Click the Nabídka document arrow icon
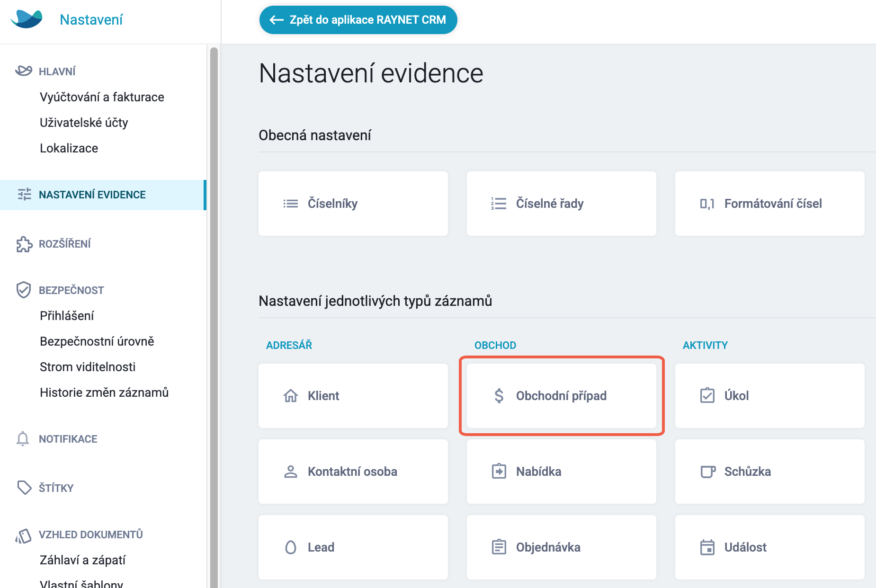 pyautogui.click(x=499, y=471)
